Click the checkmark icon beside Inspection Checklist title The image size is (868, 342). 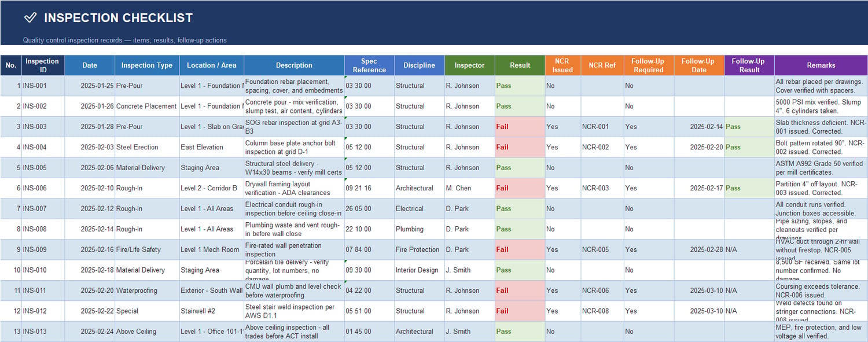pos(30,18)
